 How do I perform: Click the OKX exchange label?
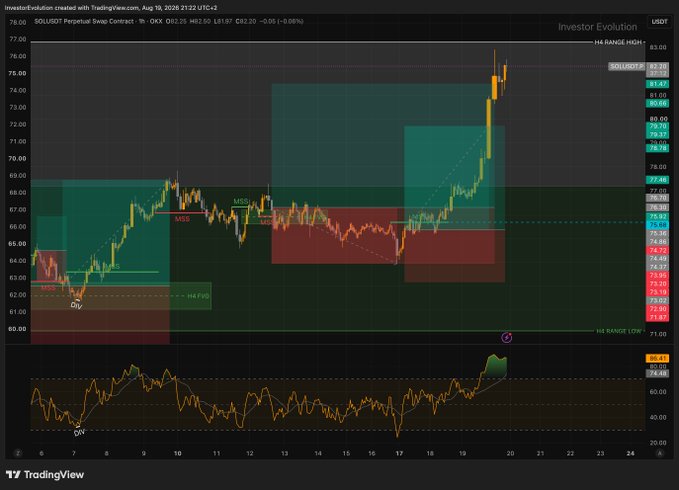pos(156,21)
